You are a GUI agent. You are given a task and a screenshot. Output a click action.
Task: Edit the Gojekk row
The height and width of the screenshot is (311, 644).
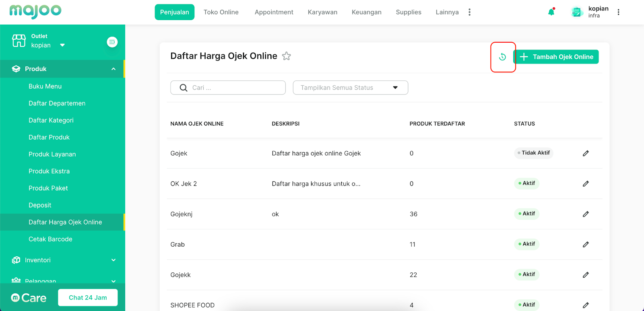coord(586,275)
